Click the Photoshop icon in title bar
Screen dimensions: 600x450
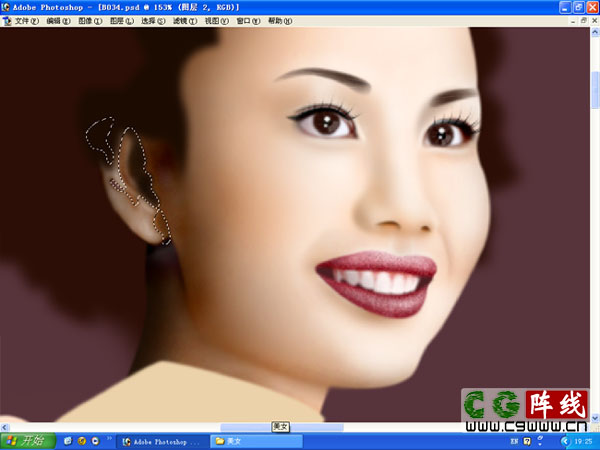click(x=6, y=7)
